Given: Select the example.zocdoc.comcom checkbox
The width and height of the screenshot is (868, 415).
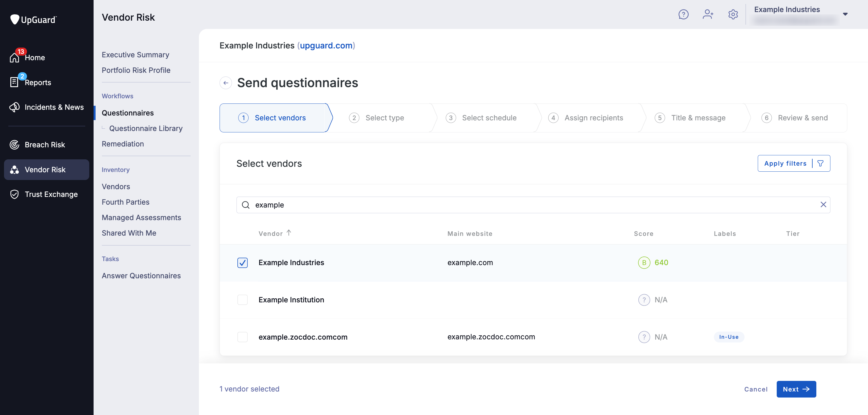Looking at the screenshot, I should pyautogui.click(x=242, y=337).
